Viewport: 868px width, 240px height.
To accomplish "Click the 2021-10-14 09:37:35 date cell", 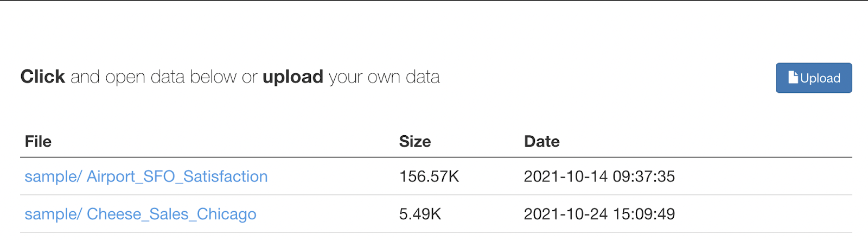I will pos(599,176).
